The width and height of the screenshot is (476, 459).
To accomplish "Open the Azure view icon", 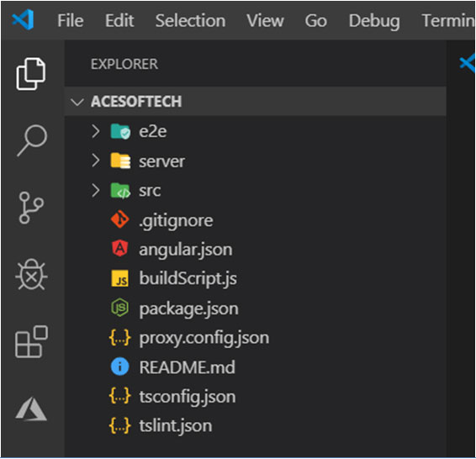I will [31, 409].
